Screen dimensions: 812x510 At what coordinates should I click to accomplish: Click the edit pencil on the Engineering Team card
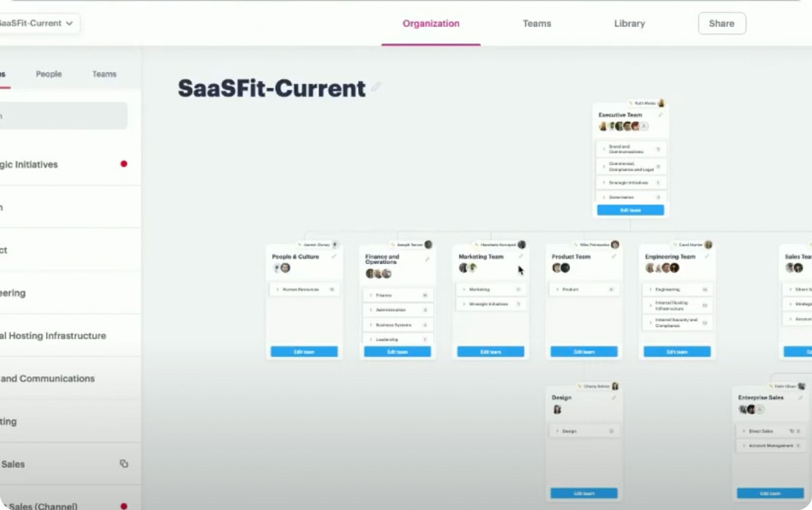(x=706, y=256)
